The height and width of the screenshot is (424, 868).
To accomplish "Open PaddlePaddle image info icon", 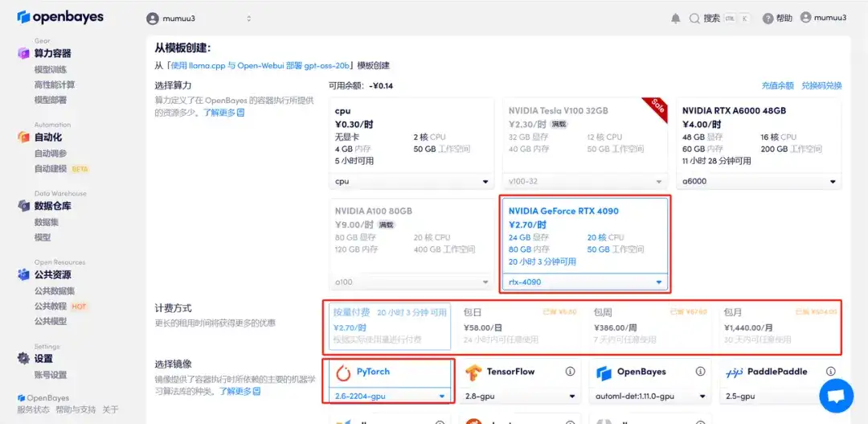I will tap(830, 372).
